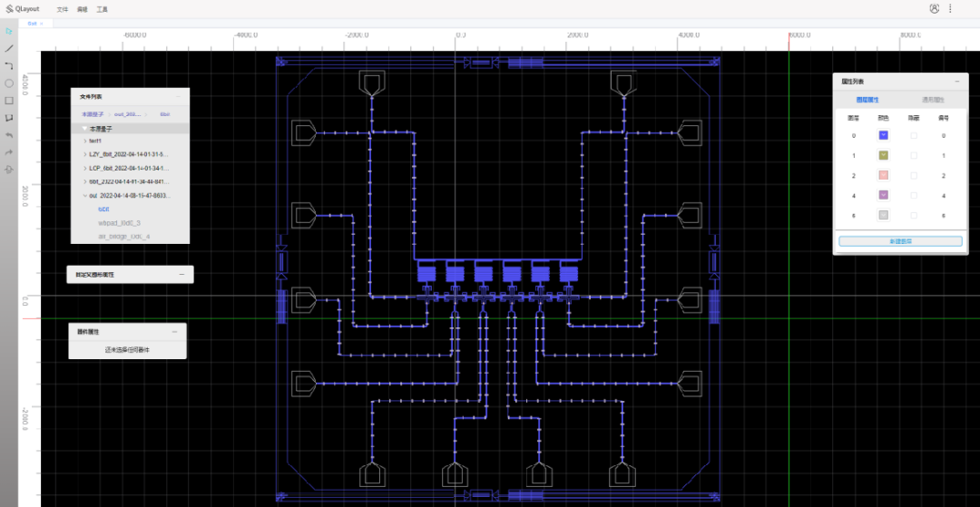The width and height of the screenshot is (980, 507).
Task: Select the straight line drawing tool
Action: click(x=9, y=48)
